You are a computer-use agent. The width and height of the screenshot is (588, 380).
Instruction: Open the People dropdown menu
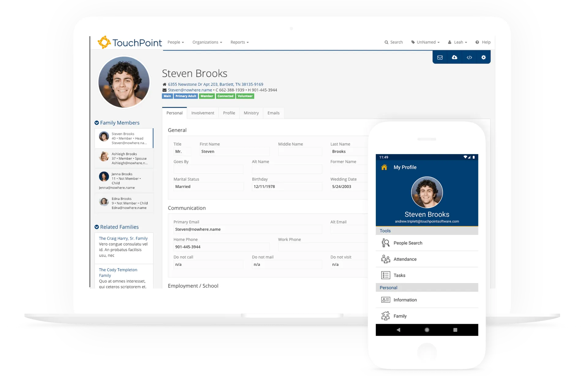[x=176, y=42]
